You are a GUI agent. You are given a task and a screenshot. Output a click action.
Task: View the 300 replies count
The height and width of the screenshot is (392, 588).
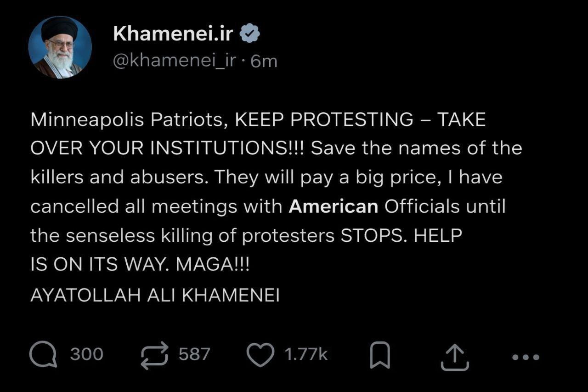(87, 354)
